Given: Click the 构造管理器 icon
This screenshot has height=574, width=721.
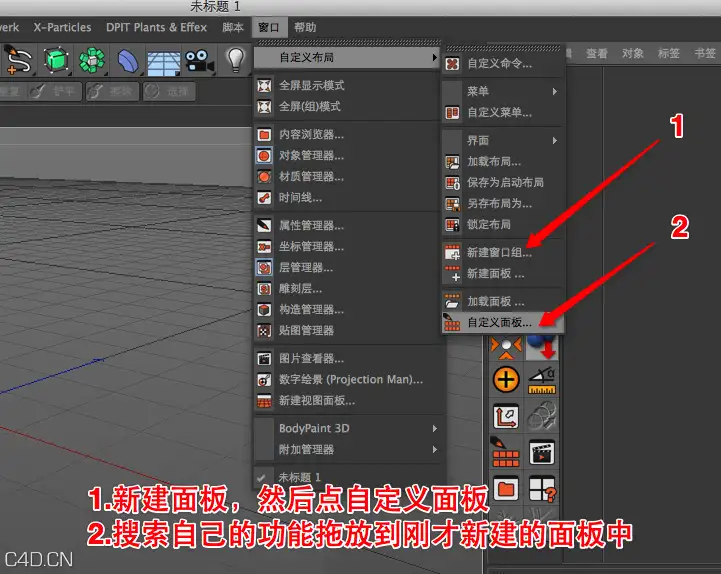Looking at the screenshot, I should [264, 310].
